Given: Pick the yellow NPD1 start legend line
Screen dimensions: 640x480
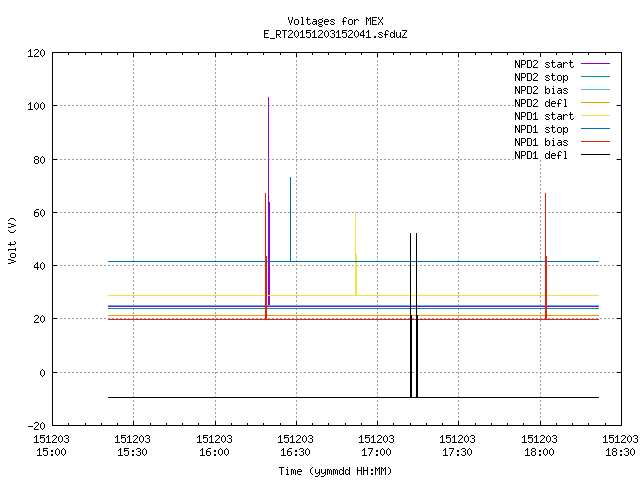Looking at the screenshot, I should pos(596,116).
